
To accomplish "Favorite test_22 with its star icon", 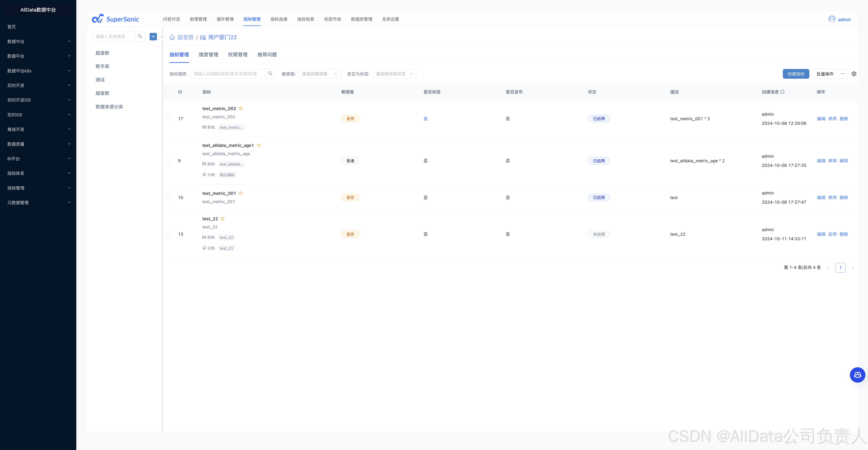I will pyautogui.click(x=222, y=219).
